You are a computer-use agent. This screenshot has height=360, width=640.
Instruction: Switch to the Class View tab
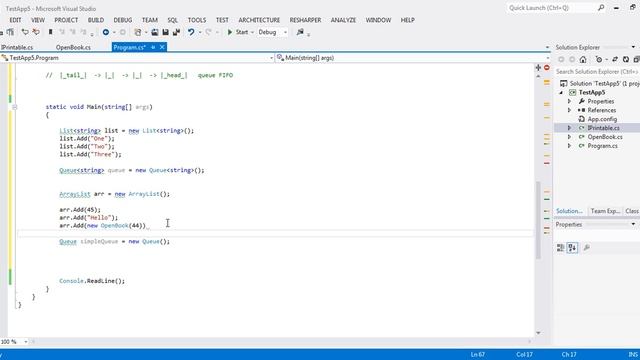pyautogui.click(x=632, y=211)
